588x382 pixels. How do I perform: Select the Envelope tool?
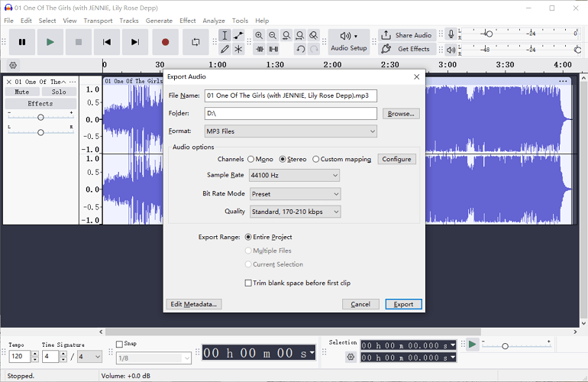[238, 35]
